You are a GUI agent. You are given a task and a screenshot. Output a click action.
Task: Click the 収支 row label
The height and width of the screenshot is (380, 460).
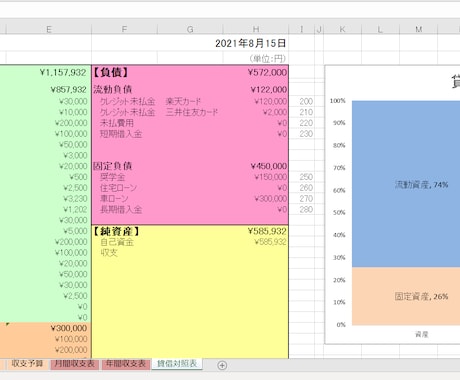tap(109, 253)
